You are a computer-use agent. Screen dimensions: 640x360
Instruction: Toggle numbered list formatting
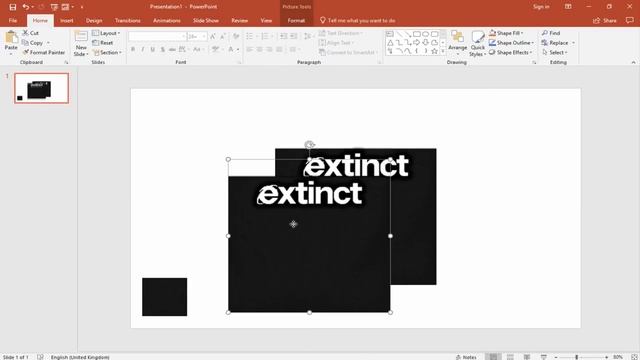coord(264,36)
